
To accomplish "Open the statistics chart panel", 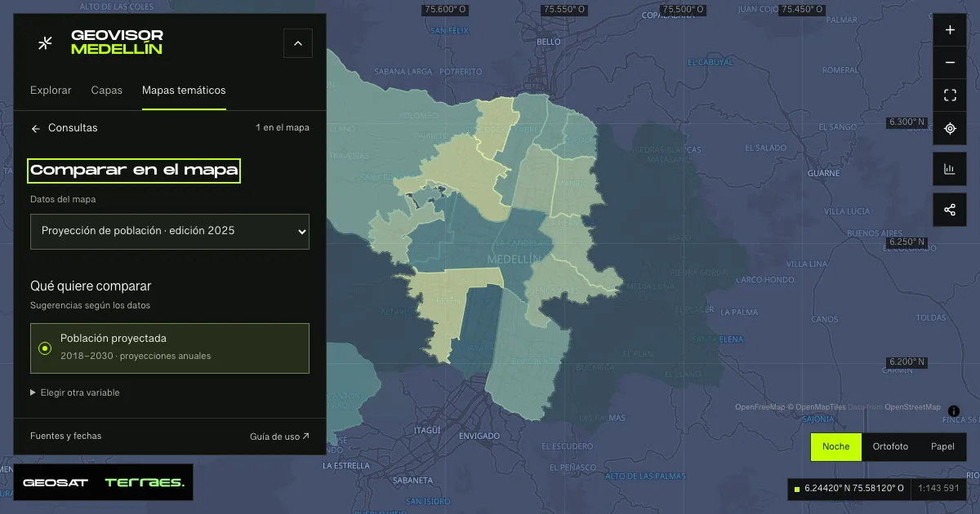I will [x=950, y=169].
